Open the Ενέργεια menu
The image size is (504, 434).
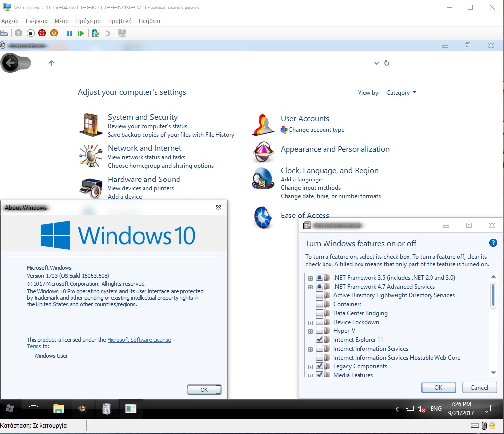point(36,21)
